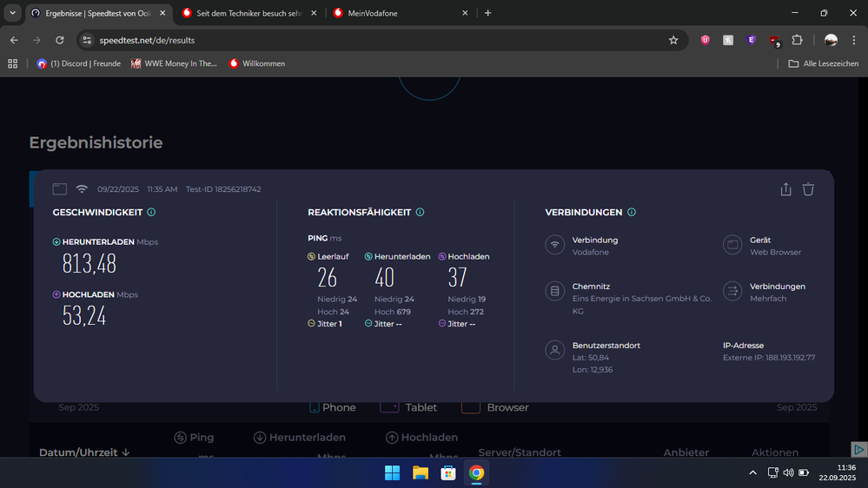The image size is (868, 488).
Task: Click the Verbindungen Mehrfach icon
Action: tap(732, 291)
